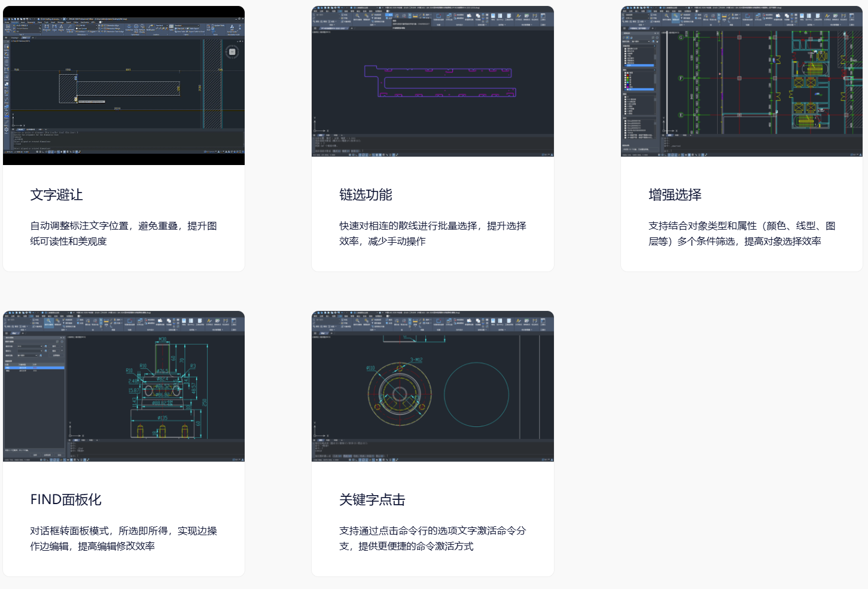Viewport: 868px width, 589px height.
Task: Open the 关键字点击 card title
Action: 372,500
